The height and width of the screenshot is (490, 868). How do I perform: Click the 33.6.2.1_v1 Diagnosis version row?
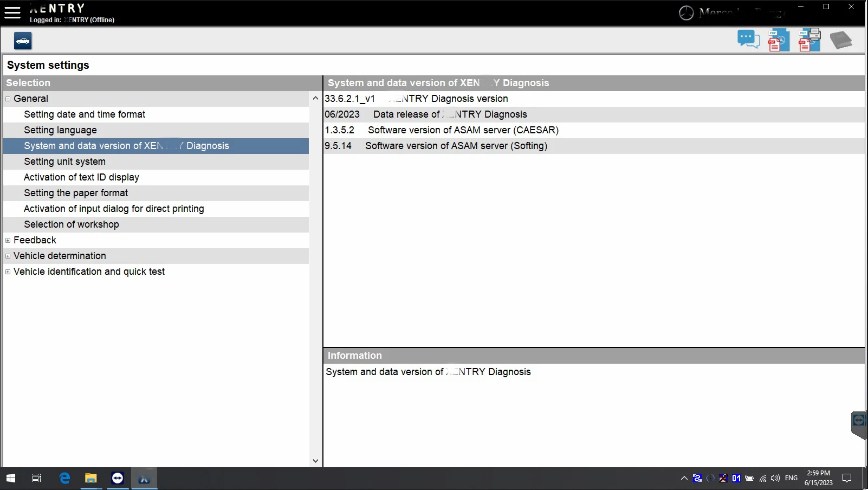(x=594, y=99)
